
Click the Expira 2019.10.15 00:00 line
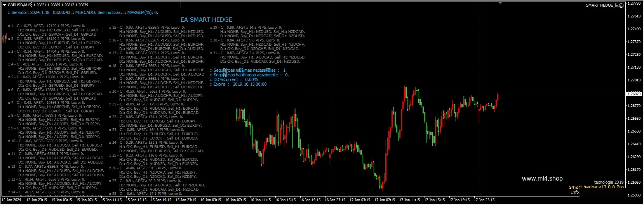coord(238,84)
